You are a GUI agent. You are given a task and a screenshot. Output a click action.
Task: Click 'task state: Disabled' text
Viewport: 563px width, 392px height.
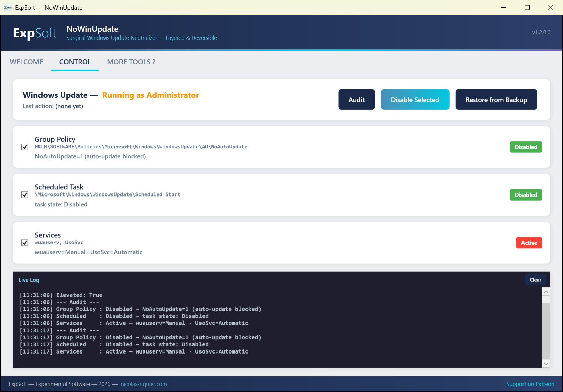(x=61, y=204)
